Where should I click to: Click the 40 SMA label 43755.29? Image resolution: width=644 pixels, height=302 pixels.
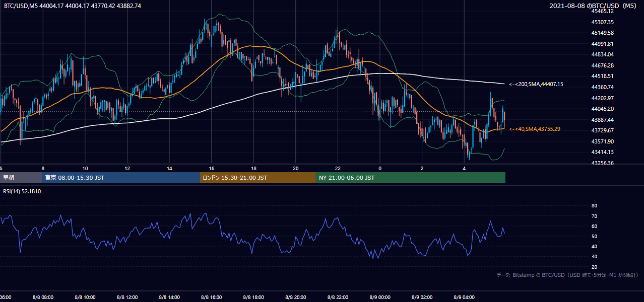[534, 129]
